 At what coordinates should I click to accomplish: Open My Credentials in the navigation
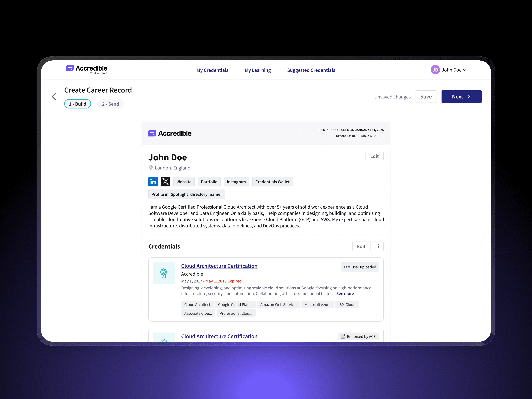pos(212,70)
